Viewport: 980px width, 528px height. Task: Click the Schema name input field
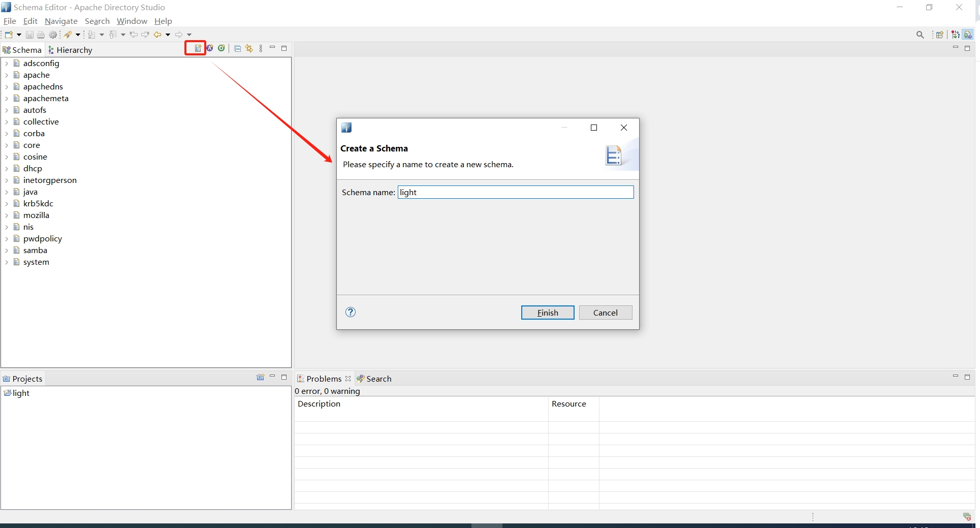515,192
